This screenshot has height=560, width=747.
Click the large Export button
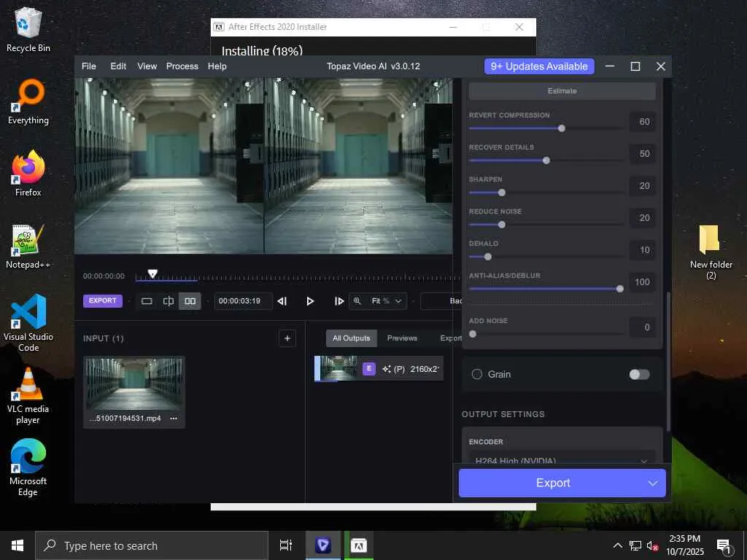pos(553,483)
